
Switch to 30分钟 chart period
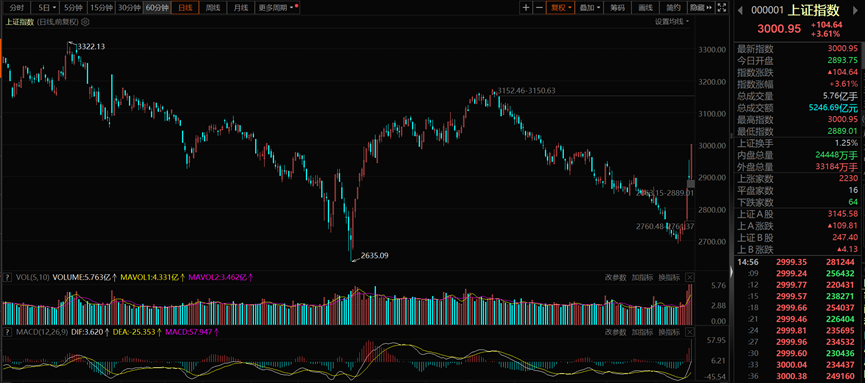[x=129, y=8]
